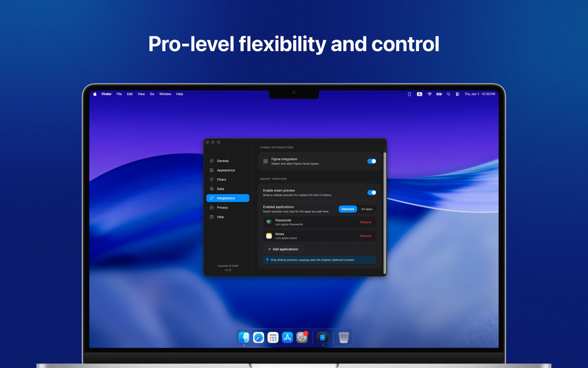Select the Selected segmented option
The height and width of the screenshot is (368, 588).
pos(347,209)
